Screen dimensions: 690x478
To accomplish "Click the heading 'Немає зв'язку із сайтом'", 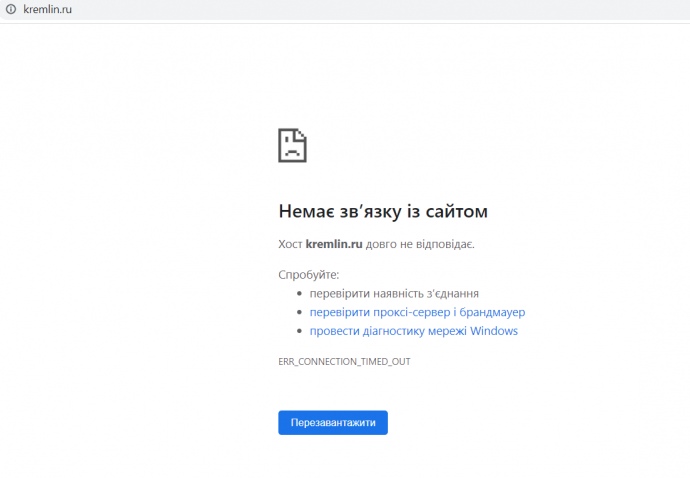I will 382,212.
